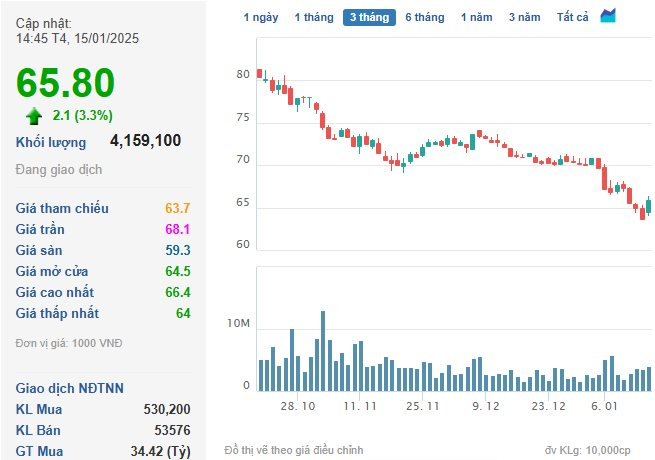Click the opening price 64.5
The height and width of the screenshot is (460, 655).
(x=178, y=271)
